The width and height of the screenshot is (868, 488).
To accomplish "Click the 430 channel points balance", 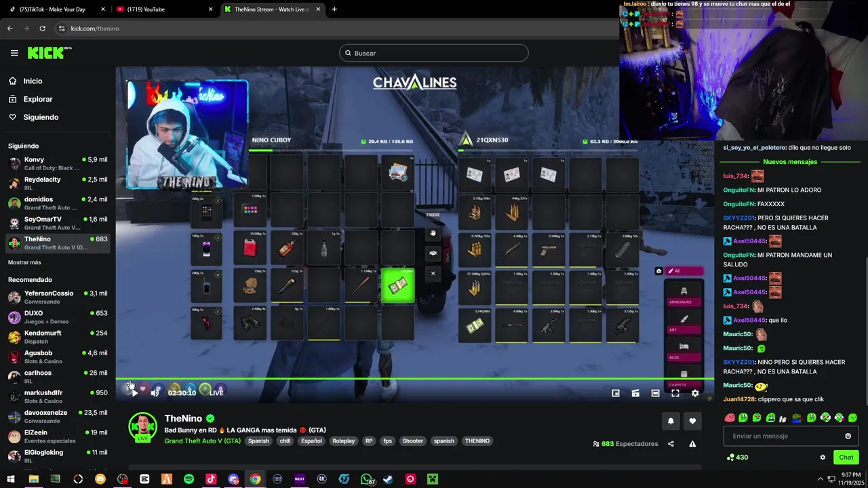I will (x=737, y=457).
